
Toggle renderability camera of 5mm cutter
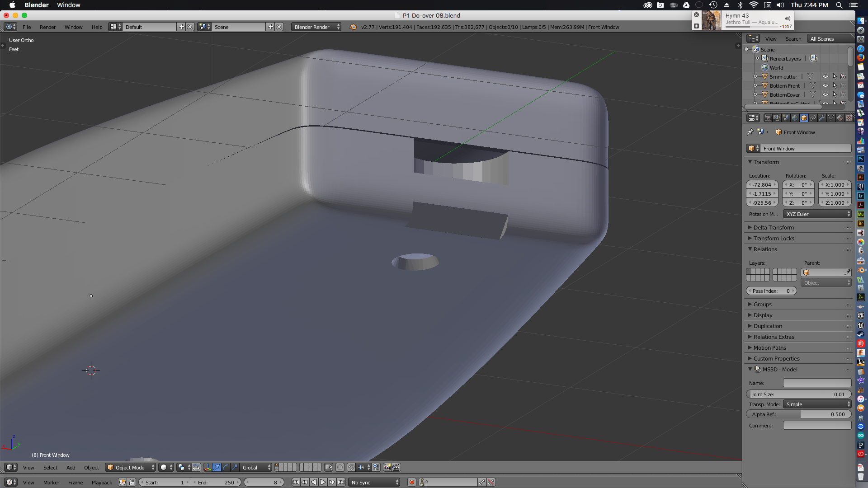(x=844, y=76)
